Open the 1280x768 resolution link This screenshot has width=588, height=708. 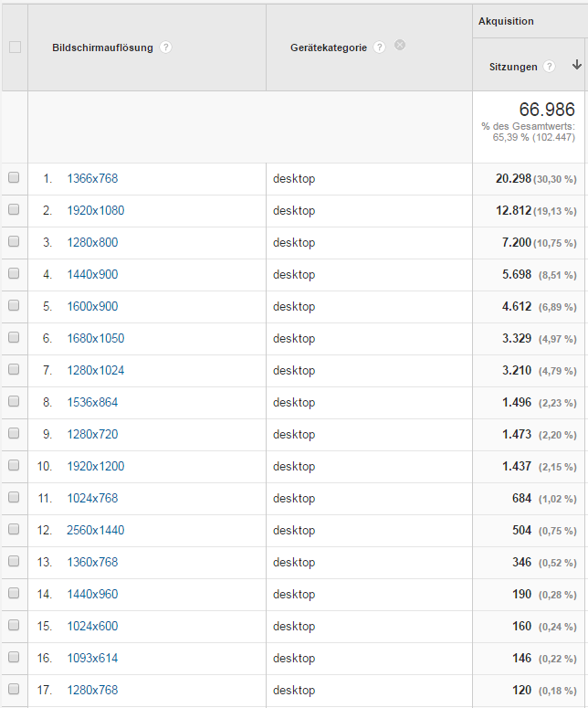point(92,691)
